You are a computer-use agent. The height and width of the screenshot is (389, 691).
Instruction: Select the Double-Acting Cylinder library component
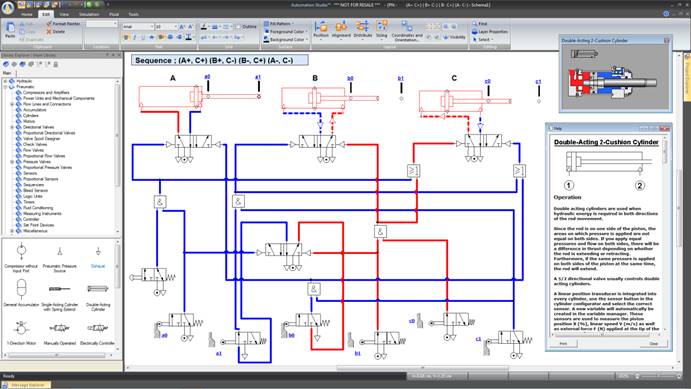(x=98, y=296)
